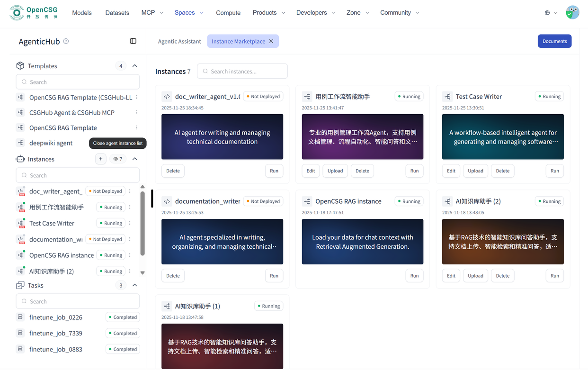Run the OpenCSG RAG instance
Image resolution: width=588 pixels, height=371 pixels.
click(x=414, y=276)
